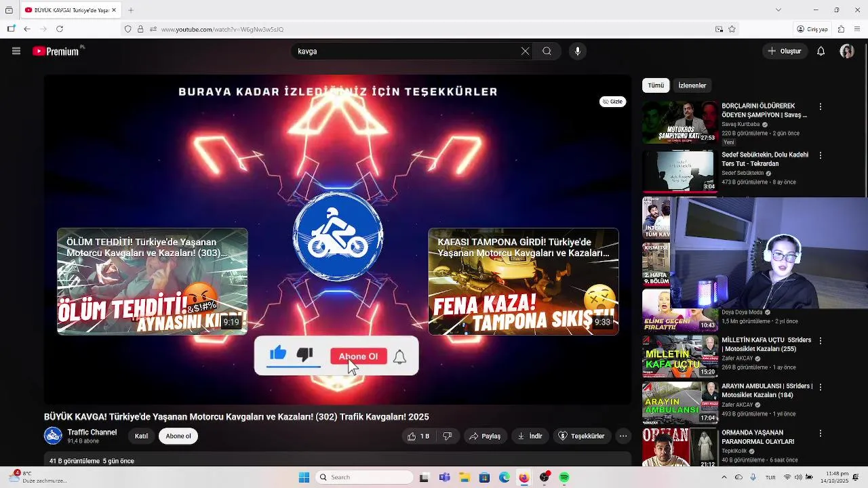Open options for ORMANDA YAŞANAN video
Image resolution: width=868 pixels, height=488 pixels.
pyautogui.click(x=821, y=433)
